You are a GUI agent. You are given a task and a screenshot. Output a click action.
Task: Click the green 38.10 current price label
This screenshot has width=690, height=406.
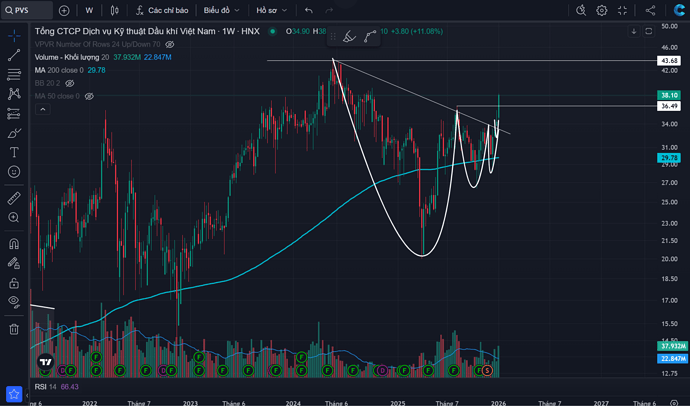coord(669,95)
